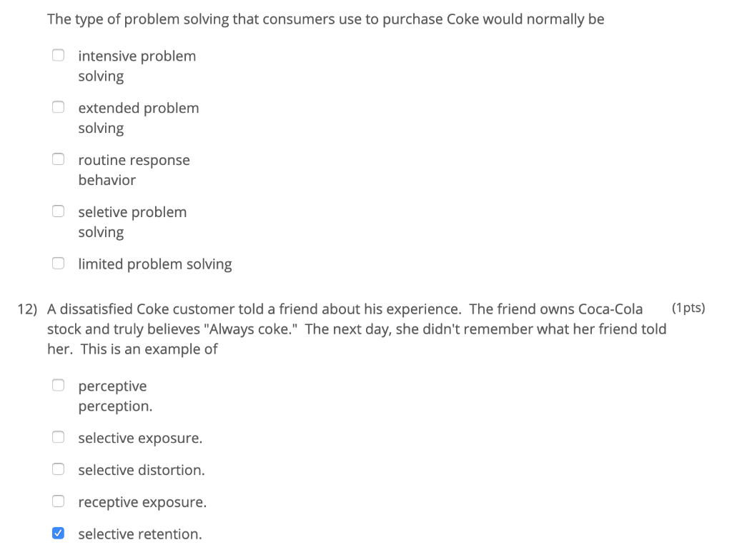Image resolution: width=732 pixels, height=560 pixels.
Task: Select the "seletive problem solving" checkbox
Action: point(58,210)
